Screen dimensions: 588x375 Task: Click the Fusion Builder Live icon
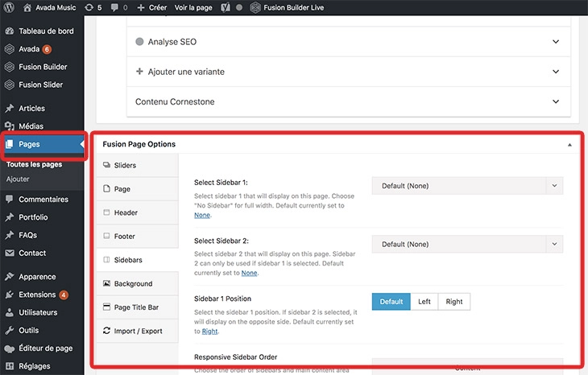coord(255,7)
